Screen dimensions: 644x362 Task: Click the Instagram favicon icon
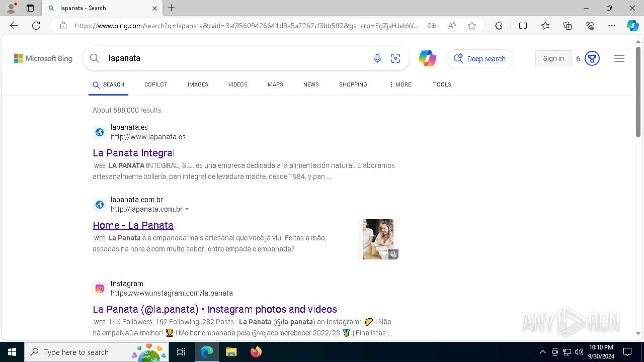[x=100, y=289]
